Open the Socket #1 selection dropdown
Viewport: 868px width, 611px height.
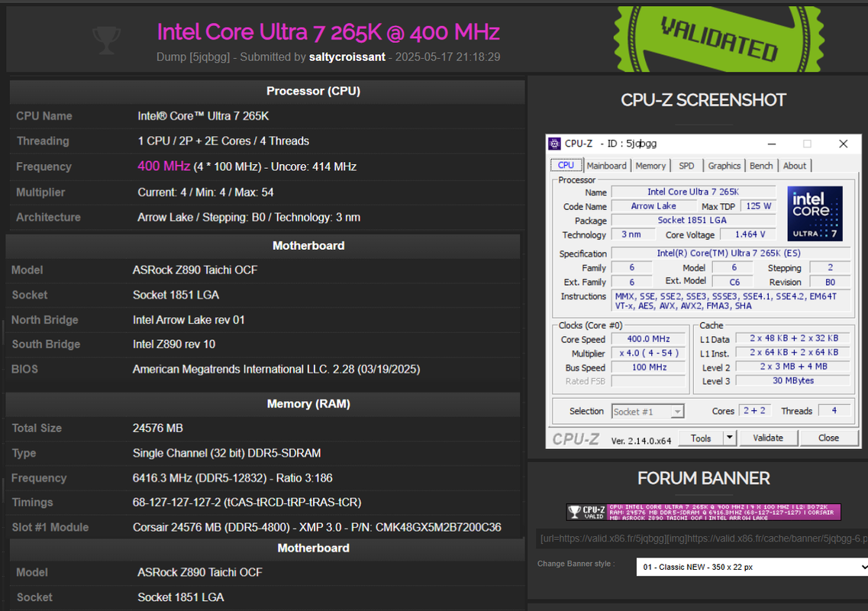pyautogui.click(x=647, y=412)
